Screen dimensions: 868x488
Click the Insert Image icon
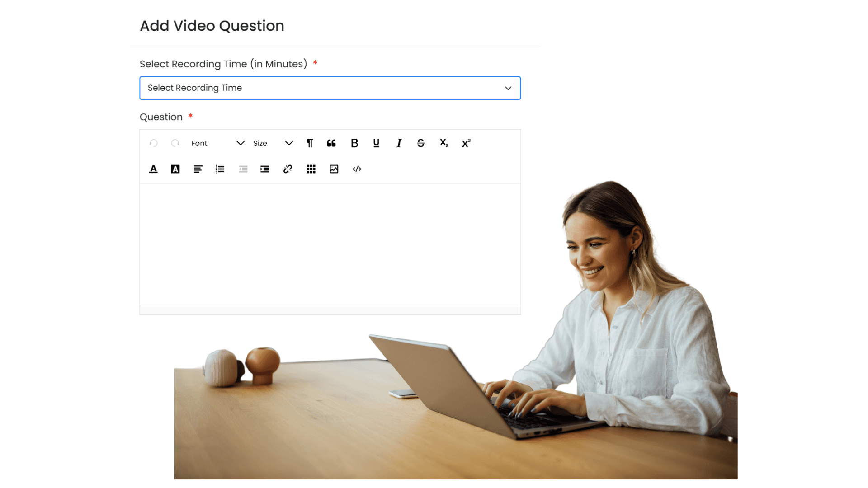(x=334, y=169)
